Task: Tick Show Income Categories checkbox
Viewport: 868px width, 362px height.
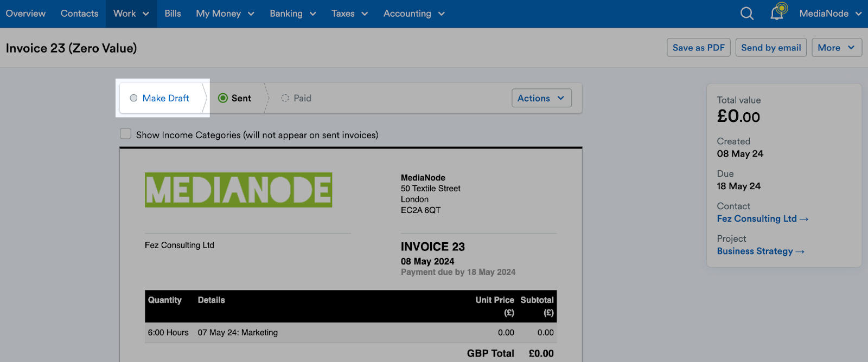Action: (125, 134)
